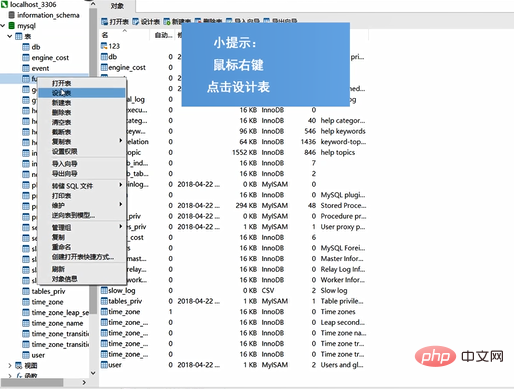This screenshot has height=389, width=514.
Task: Click the tree horizontal scrollbar thumb
Action: click(x=32, y=382)
